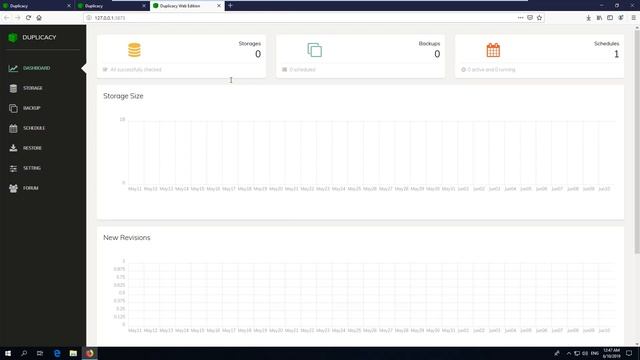This screenshot has width=640, height=360.
Task: Click the Backups count value
Action: point(437,54)
